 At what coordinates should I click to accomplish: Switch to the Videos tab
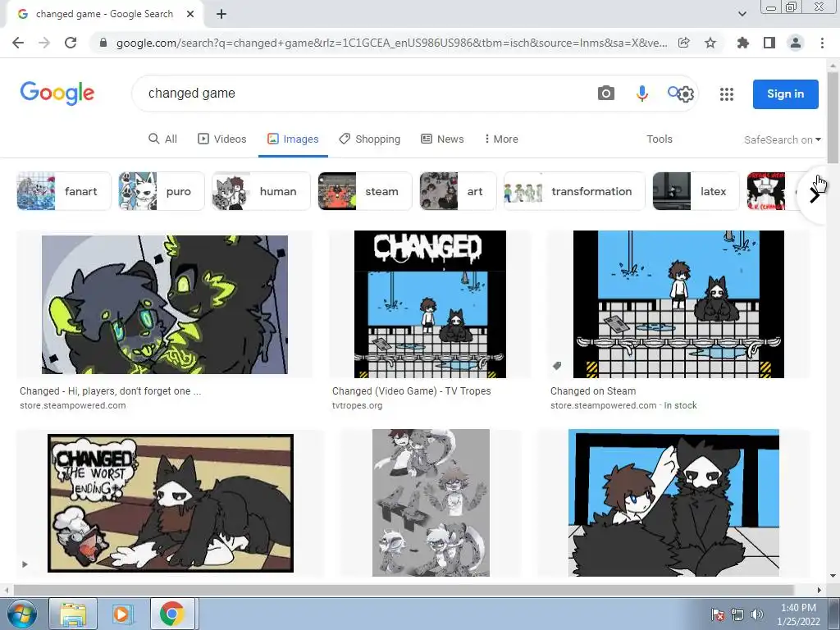coord(221,139)
